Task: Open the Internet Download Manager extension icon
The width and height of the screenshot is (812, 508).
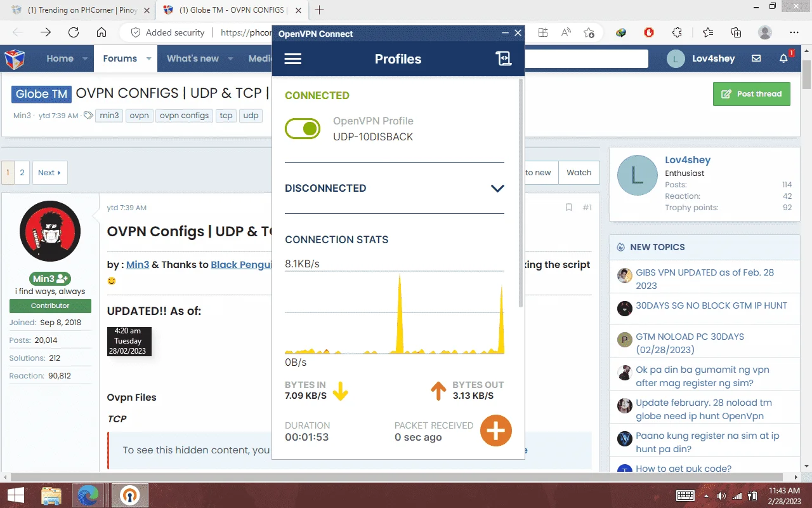Action: point(621,32)
